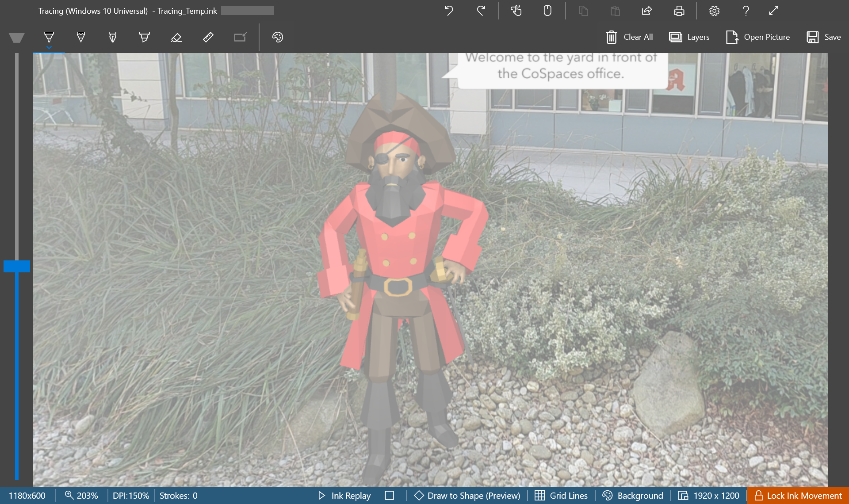Click the Strokes: 0 status entry
Screen dimensions: 849x504
tap(179, 496)
